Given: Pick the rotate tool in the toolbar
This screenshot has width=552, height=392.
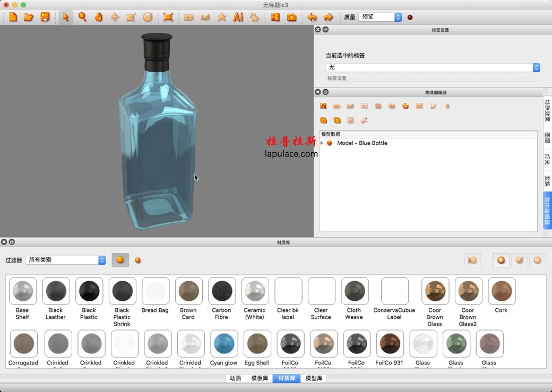Looking at the screenshot, I should click(x=148, y=17).
